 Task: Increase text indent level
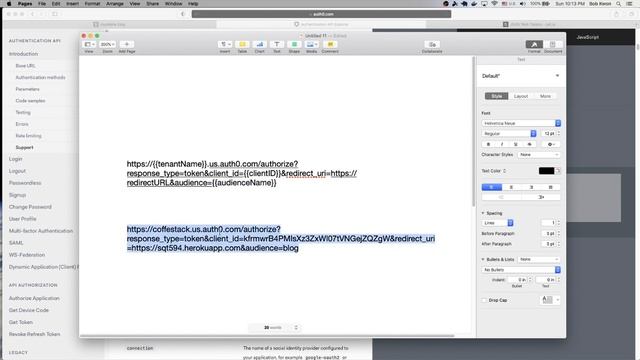click(x=541, y=197)
